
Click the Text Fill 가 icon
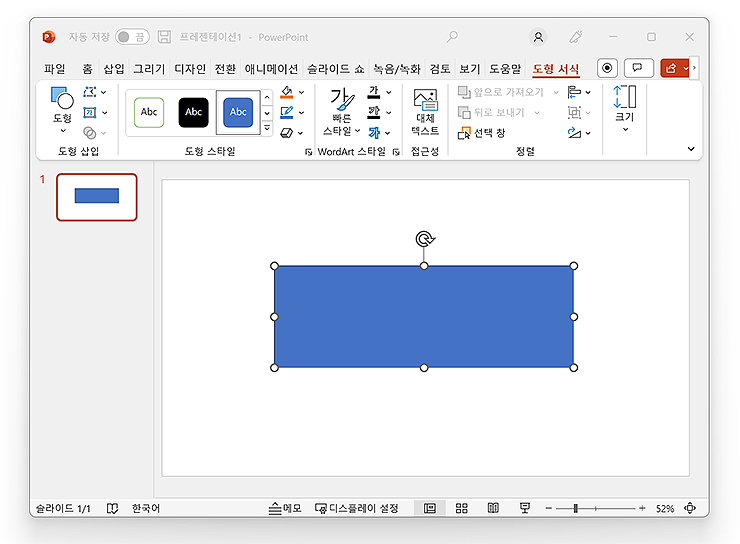(x=374, y=92)
